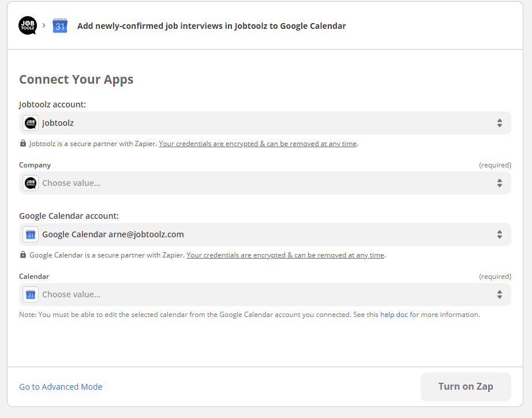The image size is (532, 418).
Task: Click the 'Calendar' field label
Action: click(34, 277)
